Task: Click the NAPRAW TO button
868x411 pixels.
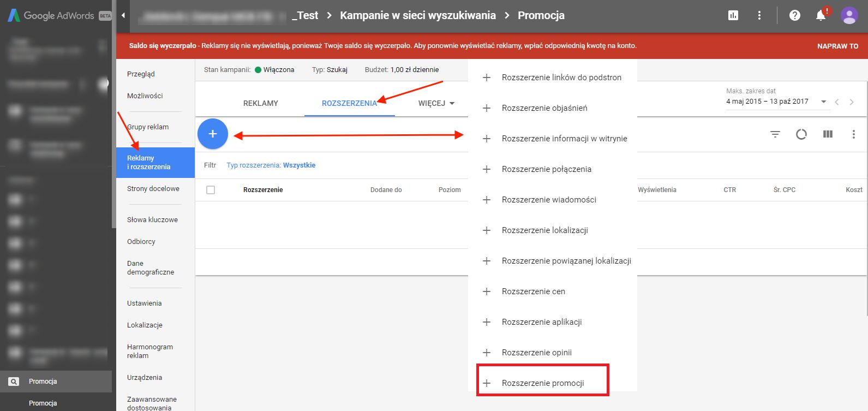Action: click(x=837, y=46)
